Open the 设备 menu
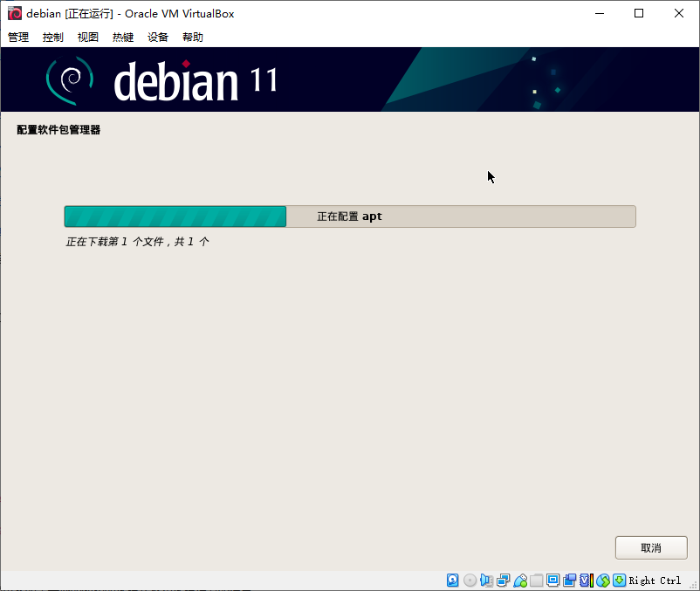 click(158, 37)
